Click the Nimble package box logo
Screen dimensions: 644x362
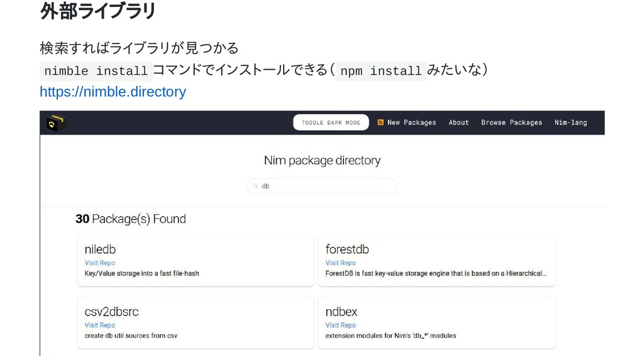tap(57, 123)
